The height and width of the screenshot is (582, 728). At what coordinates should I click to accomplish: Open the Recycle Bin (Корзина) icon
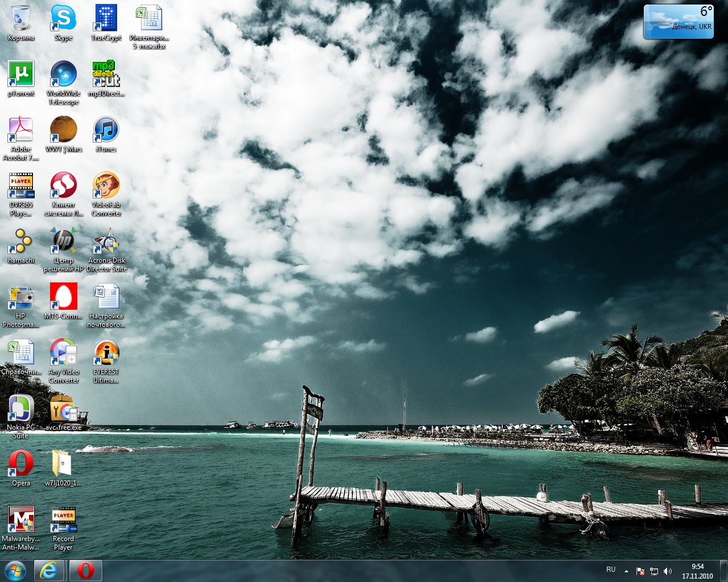pyautogui.click(x=21, y=23)
